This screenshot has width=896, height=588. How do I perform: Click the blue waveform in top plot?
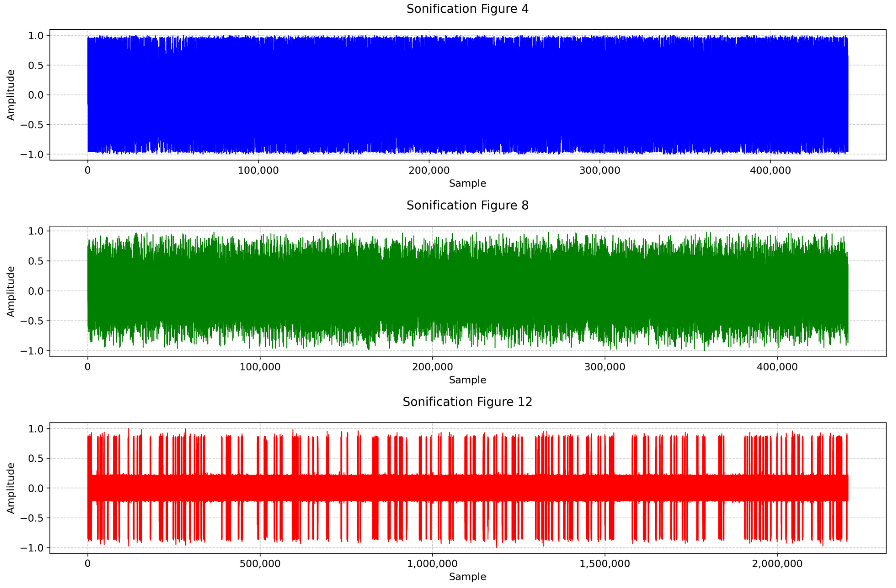click(467, 95)
